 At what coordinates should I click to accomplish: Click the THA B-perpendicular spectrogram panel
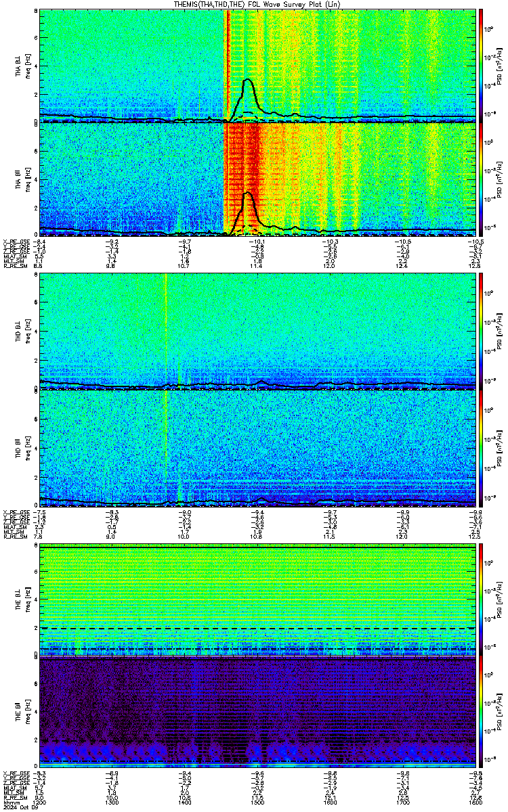pyautogui.click(x=259, y=66)
